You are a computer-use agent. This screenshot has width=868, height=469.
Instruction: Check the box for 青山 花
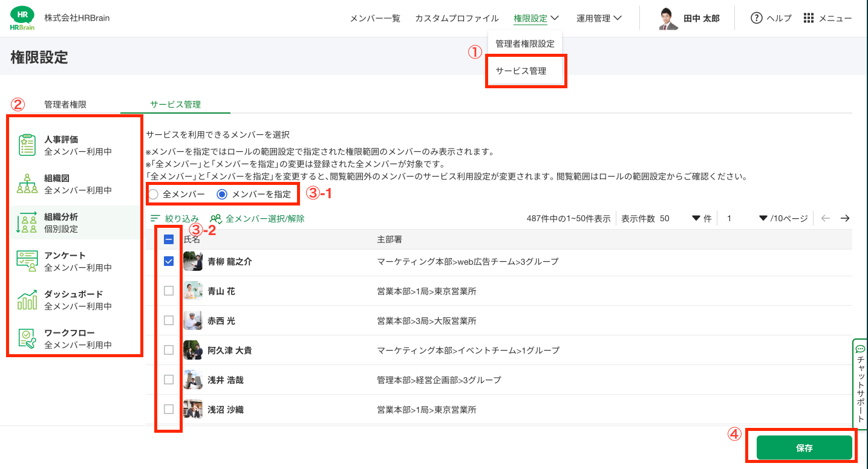pyautogui.click(x=169, y=291)
